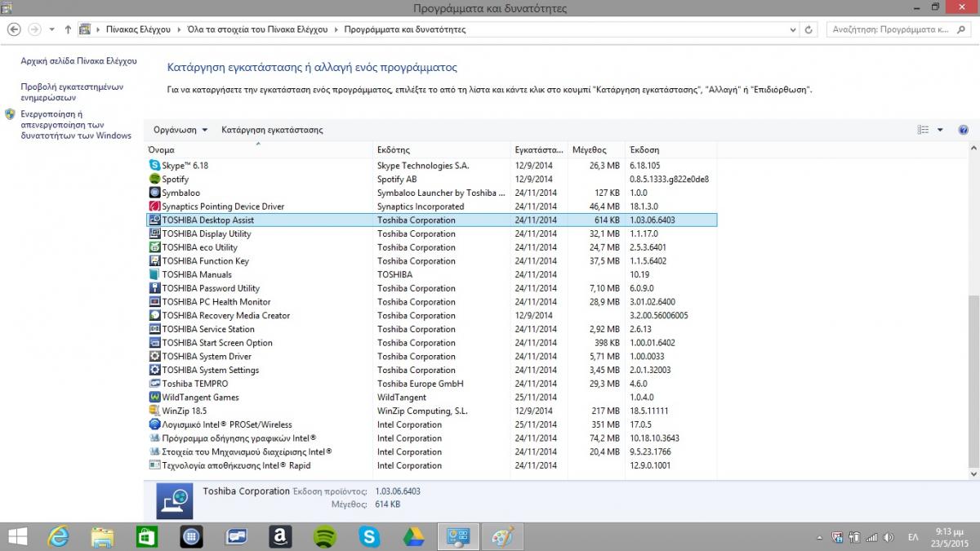Image resolution: width=980 pixels, height=551 pixels.
Task: Sort by the Εκδότης column header
Action: 442,150
